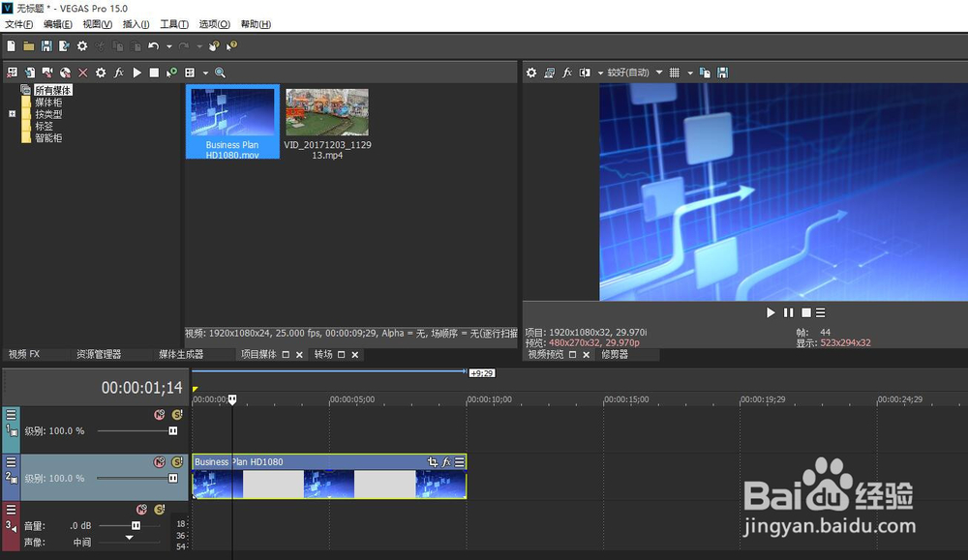Play the project from the preview window controls
This screenshot has width=968, height=560.
coord(770,312)
